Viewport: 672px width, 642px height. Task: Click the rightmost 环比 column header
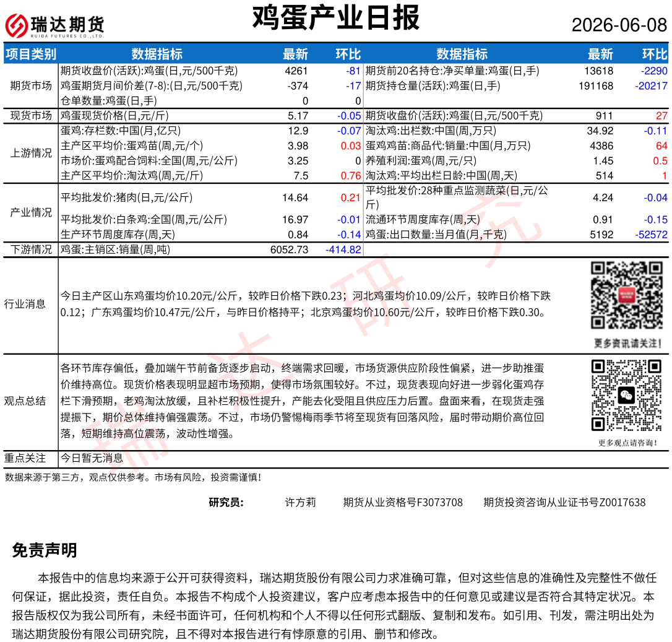pos(655,54)
